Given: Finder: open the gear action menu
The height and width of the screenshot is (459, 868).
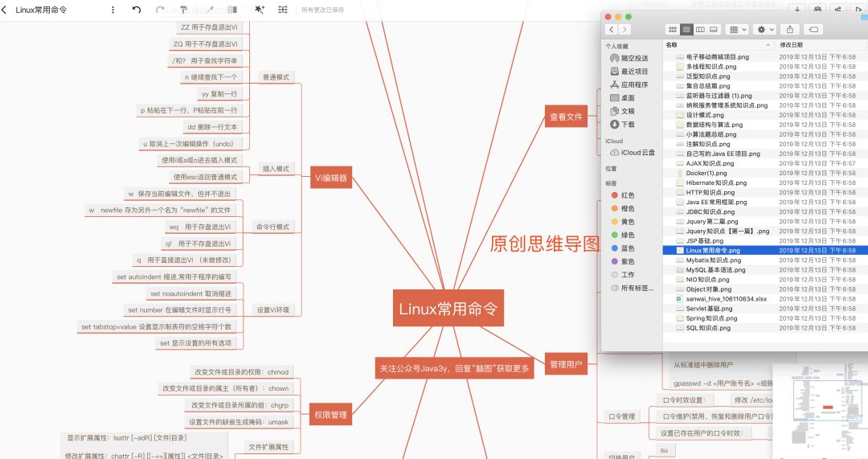Looking at the screenshot, I should [765, 30].
